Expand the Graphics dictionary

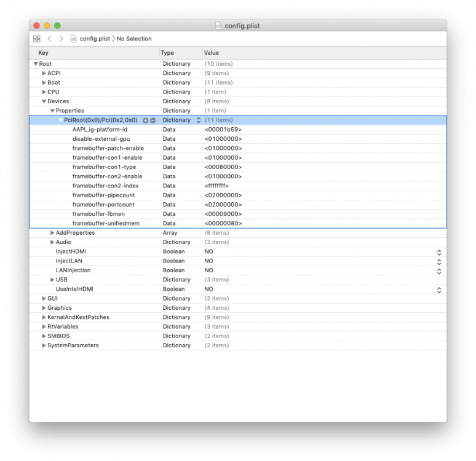pos(44,308)
